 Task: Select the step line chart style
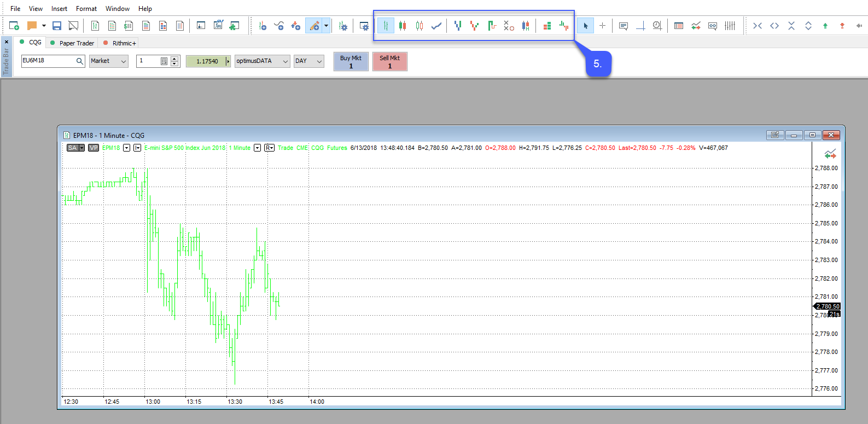tap(492, 26)
